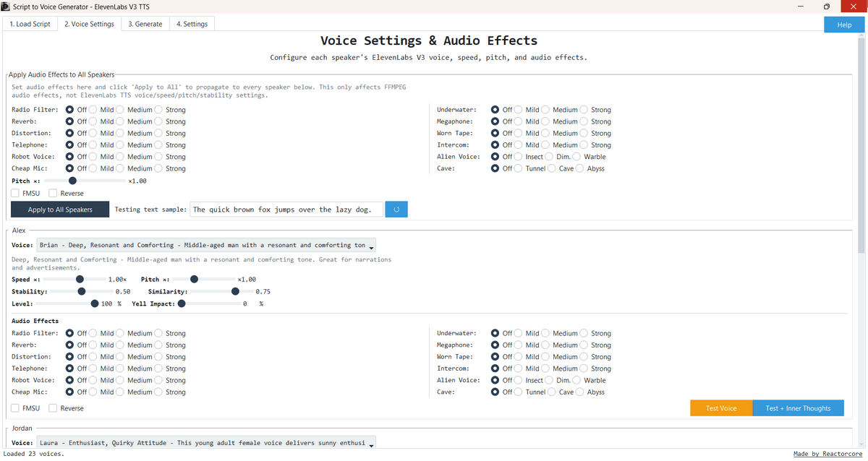Select Strong Worn Tape for Alex
868x461 pixels.
(584, 356)
